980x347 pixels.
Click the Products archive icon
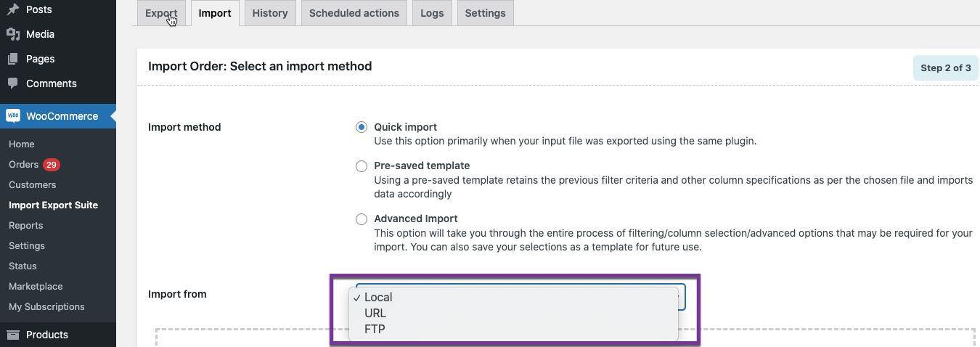pos(13,335)
